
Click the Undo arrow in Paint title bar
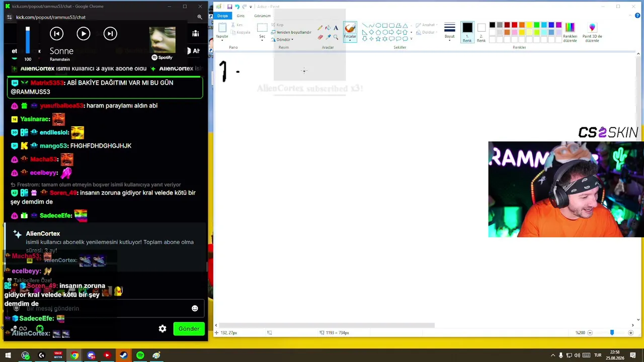coord(237,7)
